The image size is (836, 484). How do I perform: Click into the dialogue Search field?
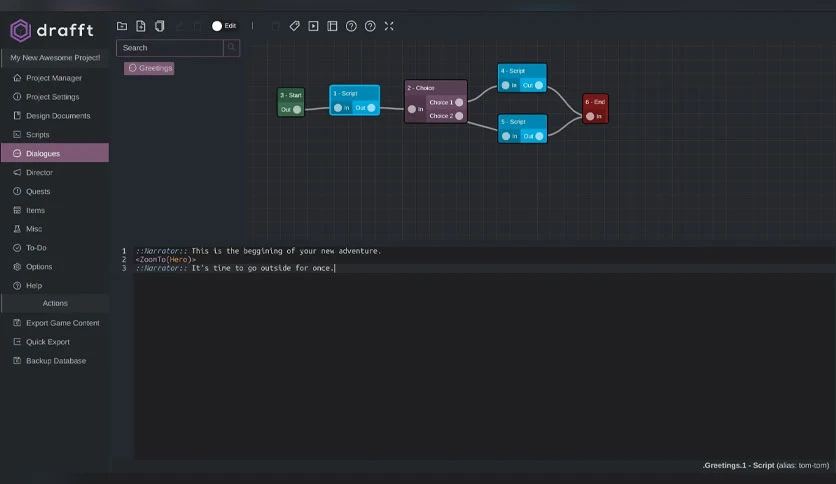click(x=170, y=47)
